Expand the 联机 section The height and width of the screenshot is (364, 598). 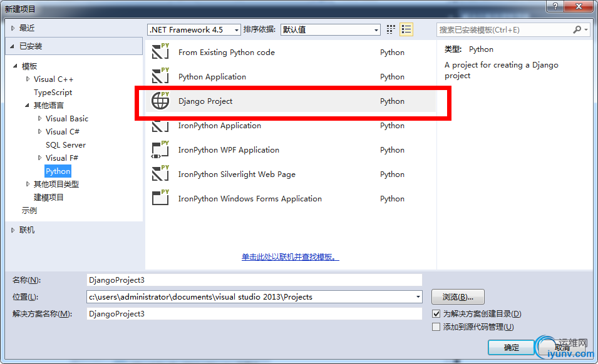coord(13,230)
